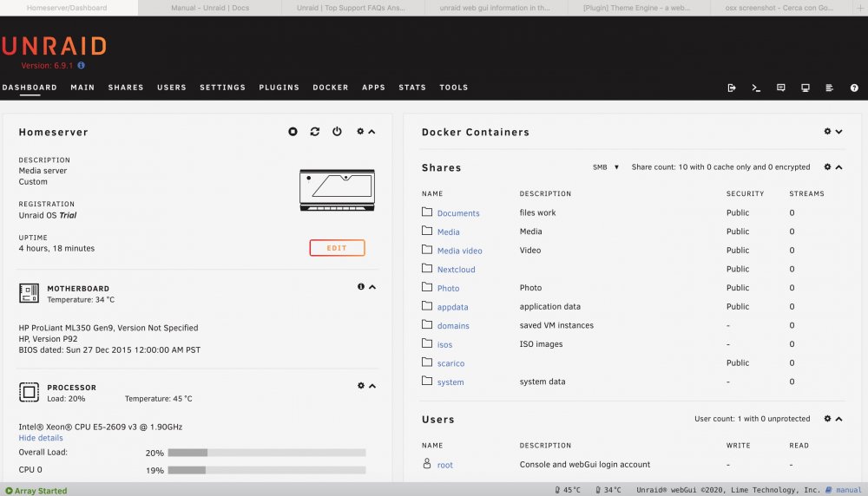Reboot the server with the refresh icon

click(x=315, y=132)
